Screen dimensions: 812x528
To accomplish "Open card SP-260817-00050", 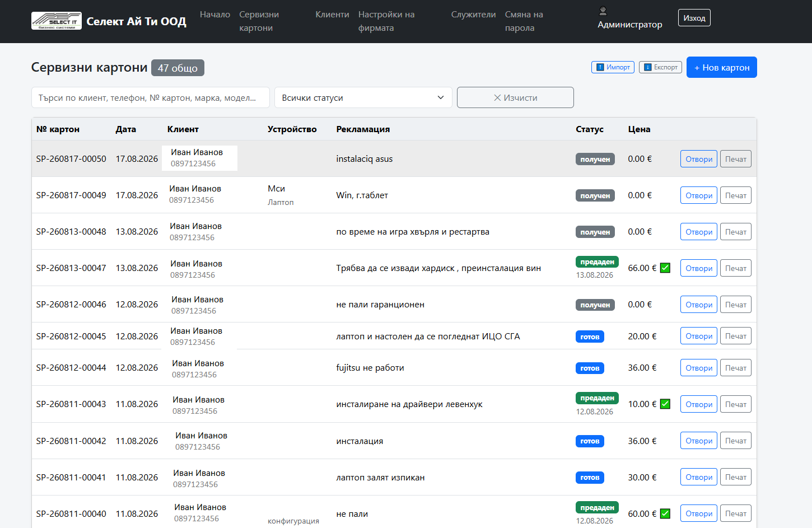I will tap(699, 159).
